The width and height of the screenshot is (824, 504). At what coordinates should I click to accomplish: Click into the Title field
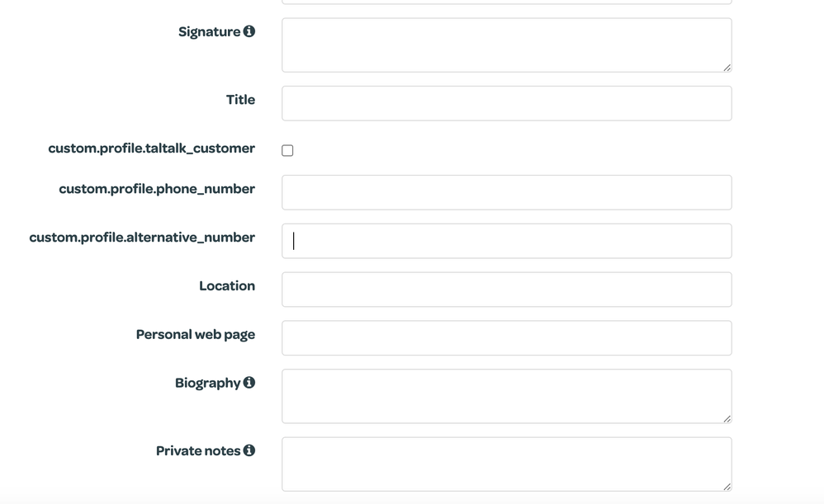coord(505,103)
